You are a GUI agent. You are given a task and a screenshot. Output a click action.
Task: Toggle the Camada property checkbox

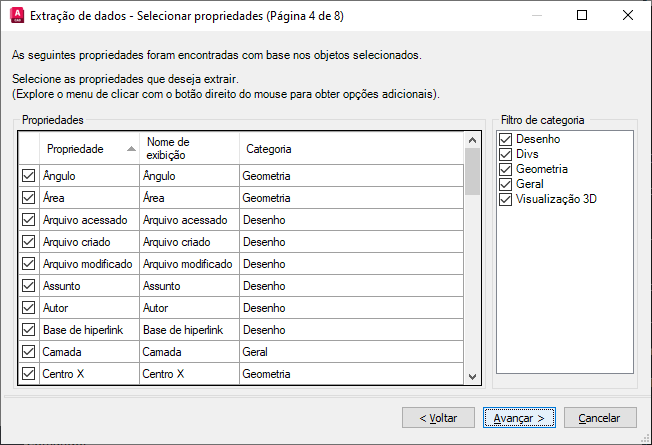tap(29, 352)
